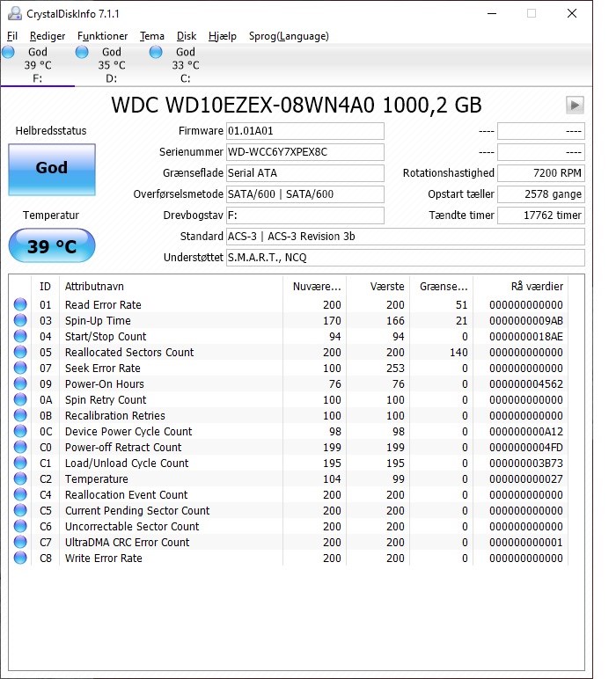The width and height of the screenshot is (616, 679).
Task: Click current value 104 of Temperature row
Action: tap(332, 479)
